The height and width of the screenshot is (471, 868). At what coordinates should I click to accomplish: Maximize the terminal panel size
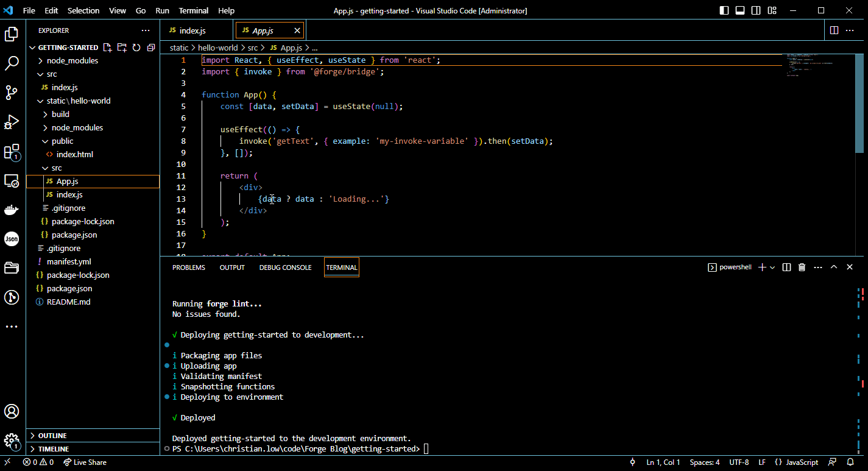click(834, 267)
